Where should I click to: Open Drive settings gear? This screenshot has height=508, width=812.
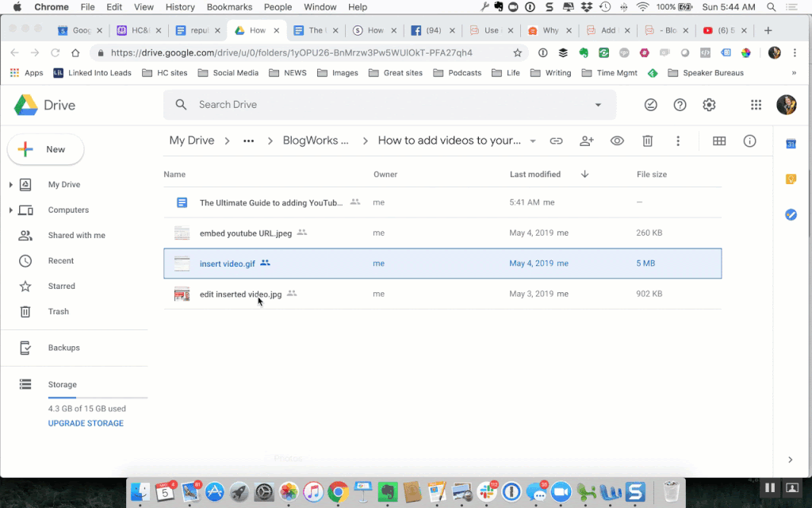tap(709, 105)
